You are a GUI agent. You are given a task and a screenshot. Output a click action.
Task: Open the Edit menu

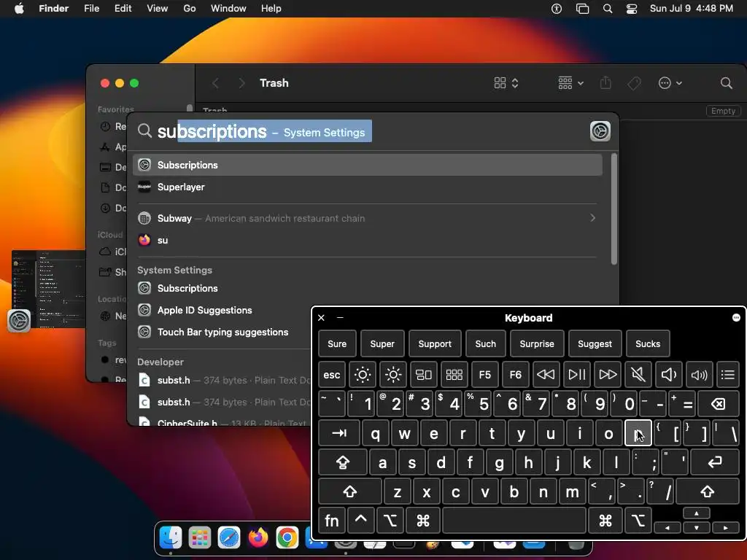pos(123,8)
